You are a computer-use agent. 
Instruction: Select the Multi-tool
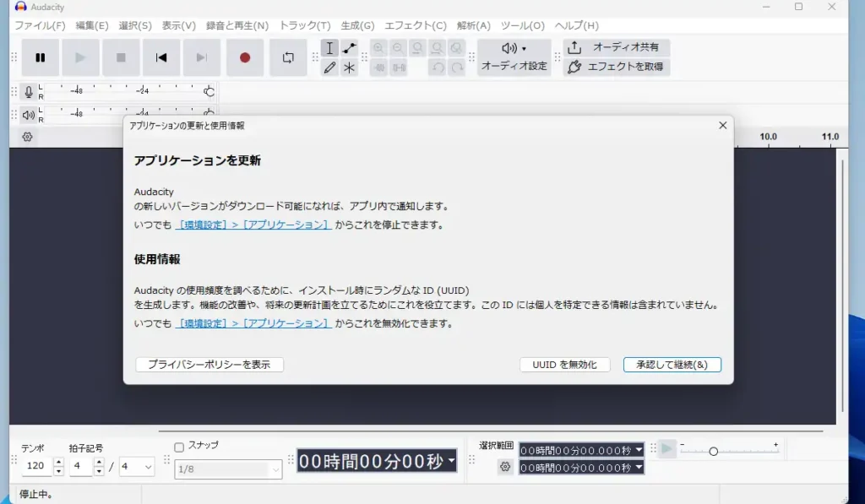pyautogui.click(x=350, y=68)
